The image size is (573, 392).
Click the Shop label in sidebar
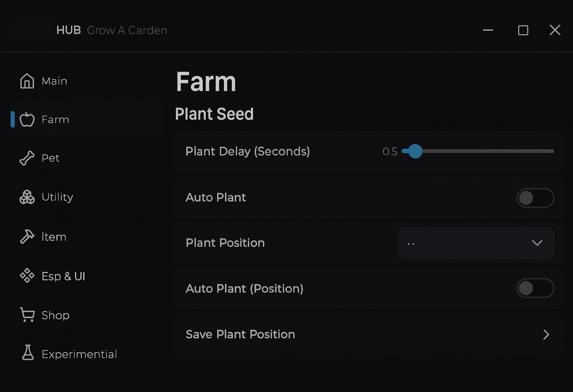[56, 315]
